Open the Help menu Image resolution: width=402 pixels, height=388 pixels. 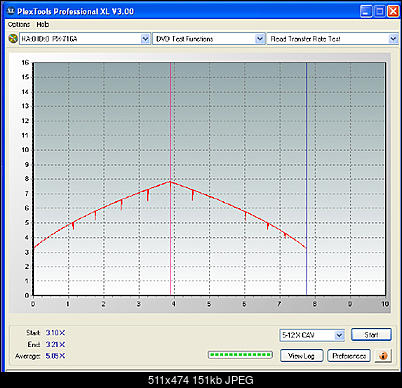point(43,24)
